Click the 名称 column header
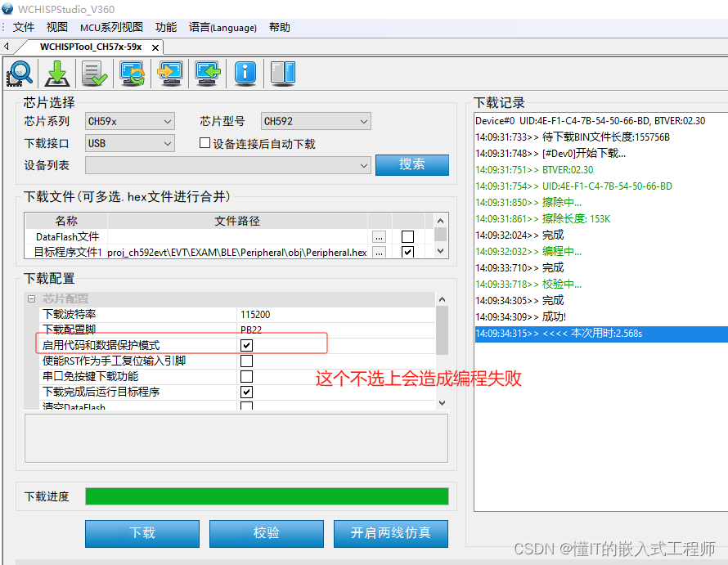Image resolution: width=728 pixels, height=565 pixels. 66,221
